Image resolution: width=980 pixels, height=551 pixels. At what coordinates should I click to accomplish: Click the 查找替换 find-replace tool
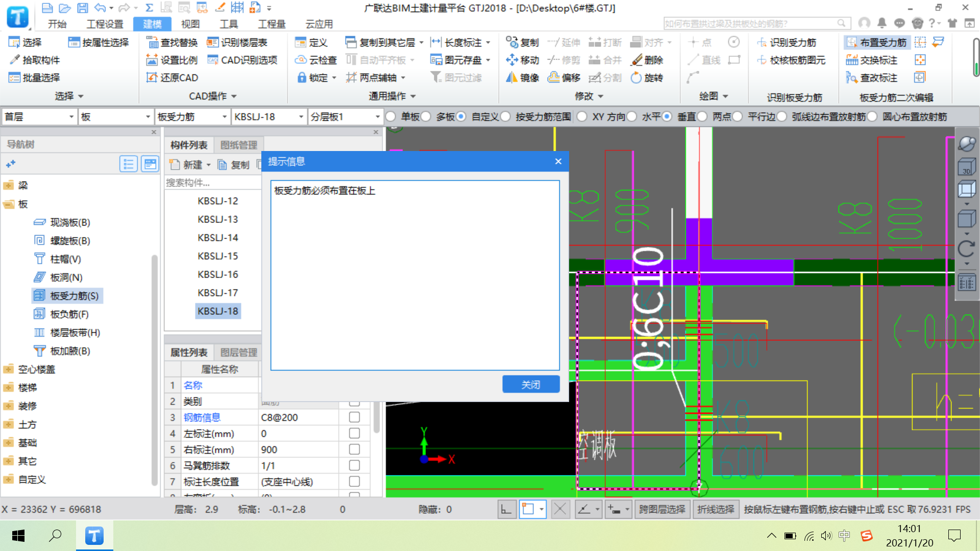(172, 42)
